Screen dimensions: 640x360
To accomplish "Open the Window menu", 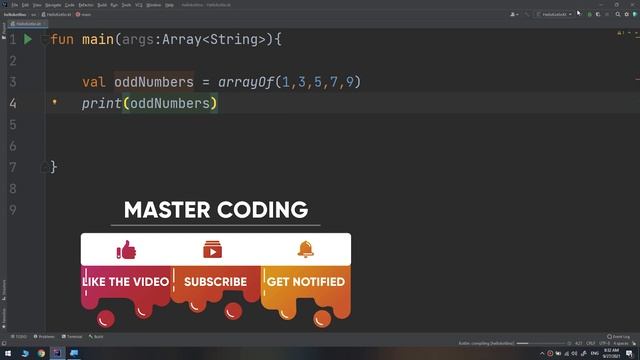I will point(154,5).
